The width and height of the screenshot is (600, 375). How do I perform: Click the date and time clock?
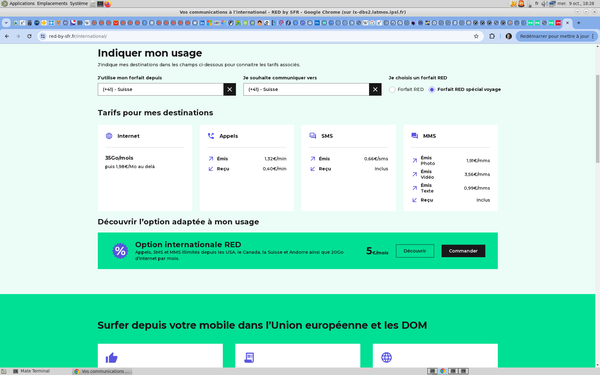coord(576,3)
